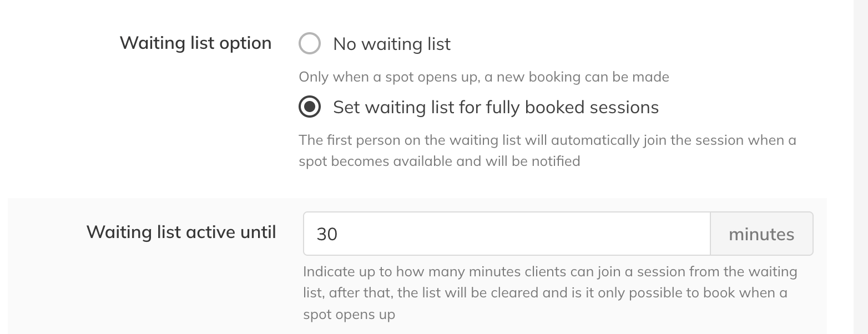Click the "minutes" unit suffix box
The image size is (868, 334).
(761, 234)
